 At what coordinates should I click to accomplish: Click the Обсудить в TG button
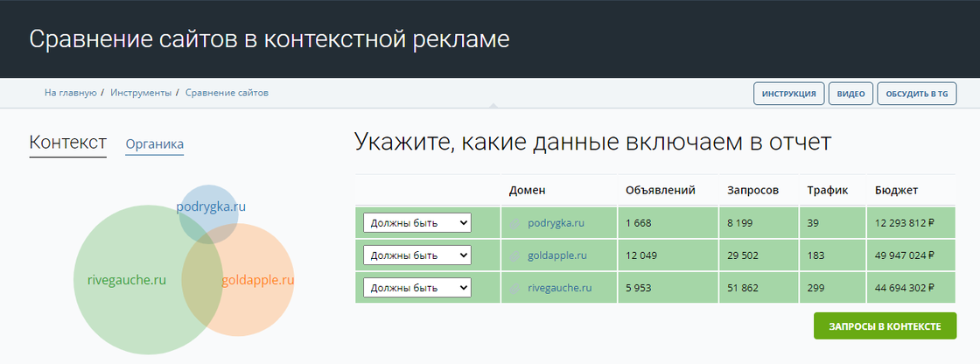point(916,94)
